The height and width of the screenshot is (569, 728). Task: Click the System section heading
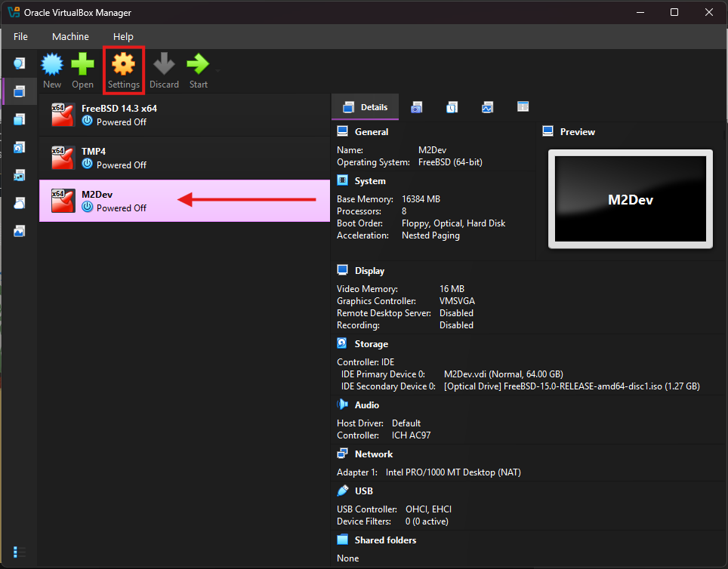pyautogui.click(x=370, y=181)
